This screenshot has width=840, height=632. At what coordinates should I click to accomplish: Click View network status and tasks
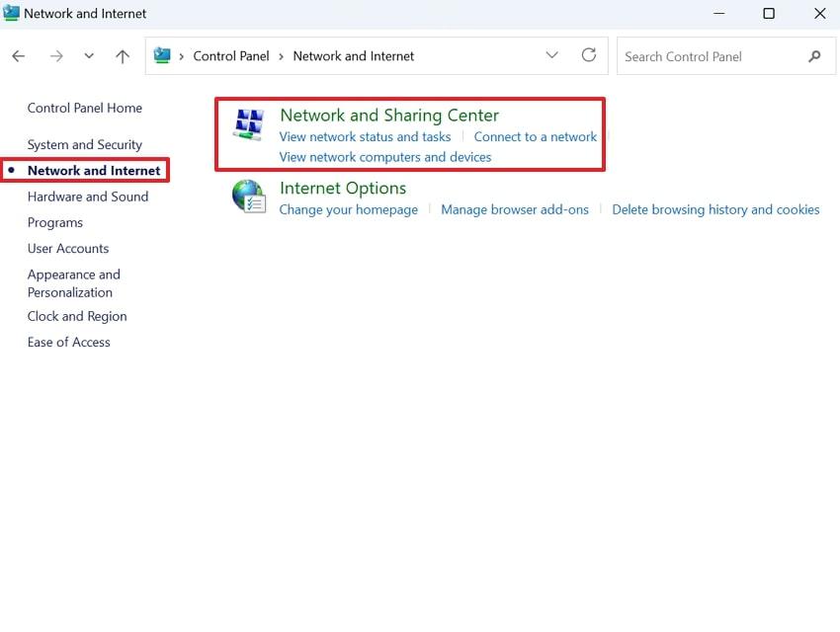[x=365, y=137]
